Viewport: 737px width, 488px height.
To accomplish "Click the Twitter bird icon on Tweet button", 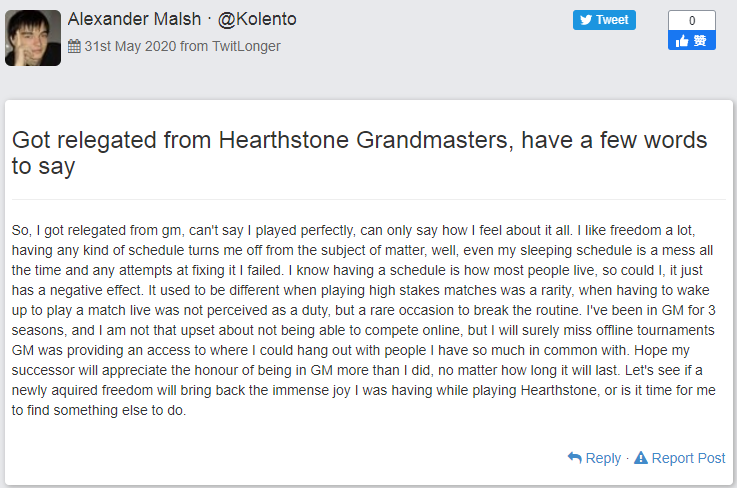I will [586, 20].
